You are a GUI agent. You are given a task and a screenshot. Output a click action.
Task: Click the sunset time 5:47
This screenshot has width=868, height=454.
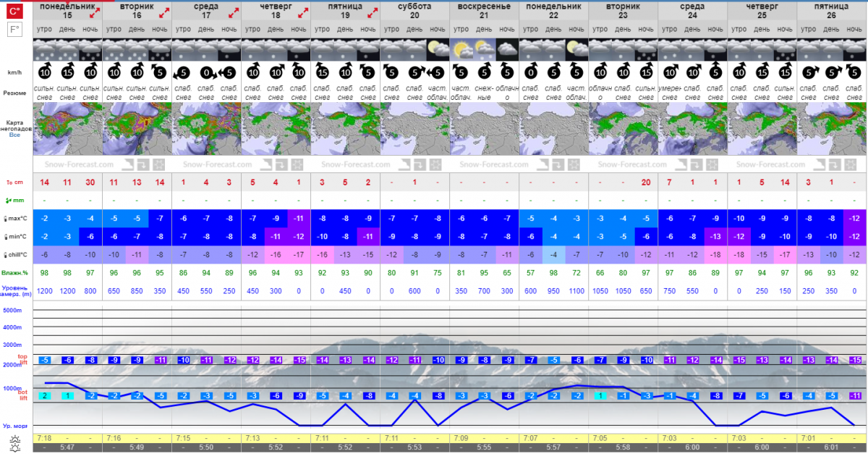67,448
